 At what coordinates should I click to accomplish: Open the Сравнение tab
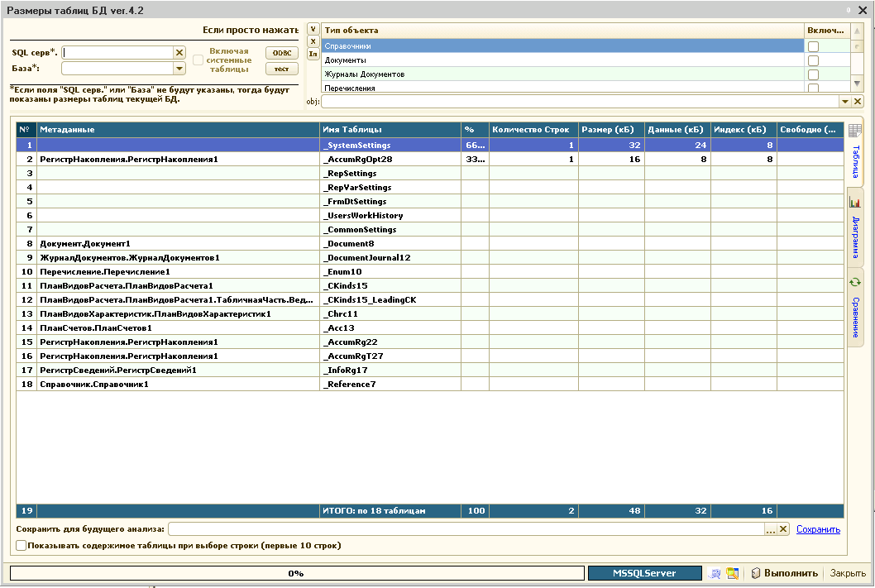pyautogui.click(x=855, y=308)
